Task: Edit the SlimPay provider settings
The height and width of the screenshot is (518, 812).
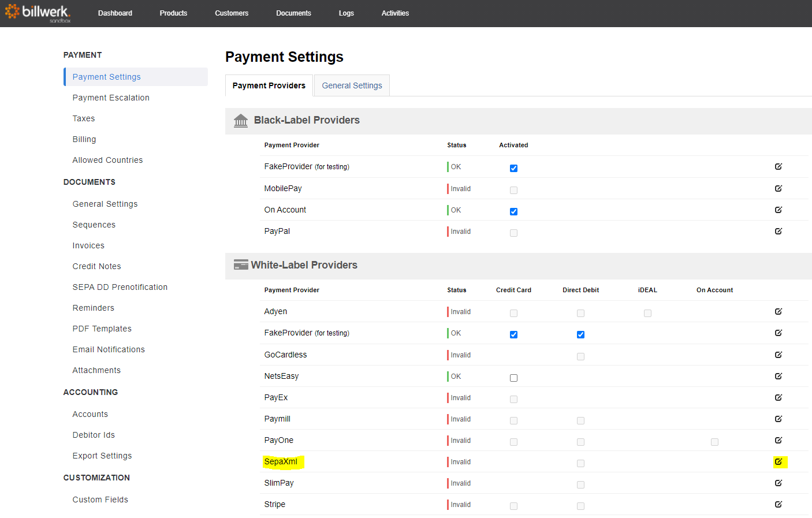Action: [x=779, y=483]
